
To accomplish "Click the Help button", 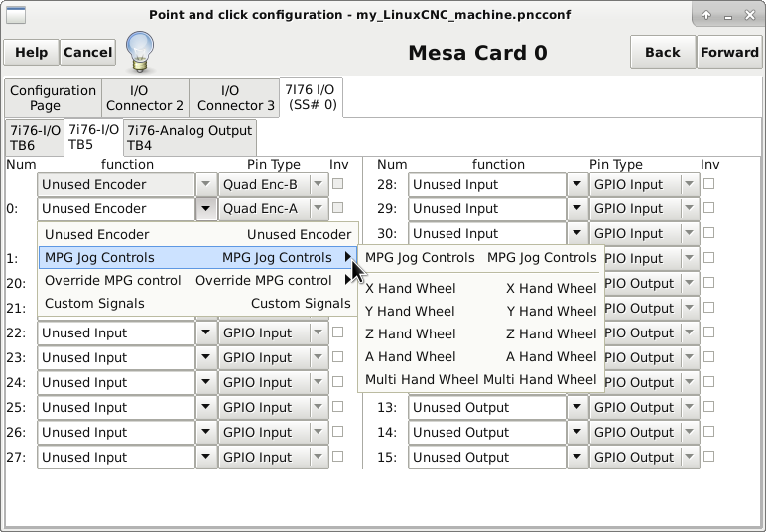I will pyautogui.click(x=31, y=52).
